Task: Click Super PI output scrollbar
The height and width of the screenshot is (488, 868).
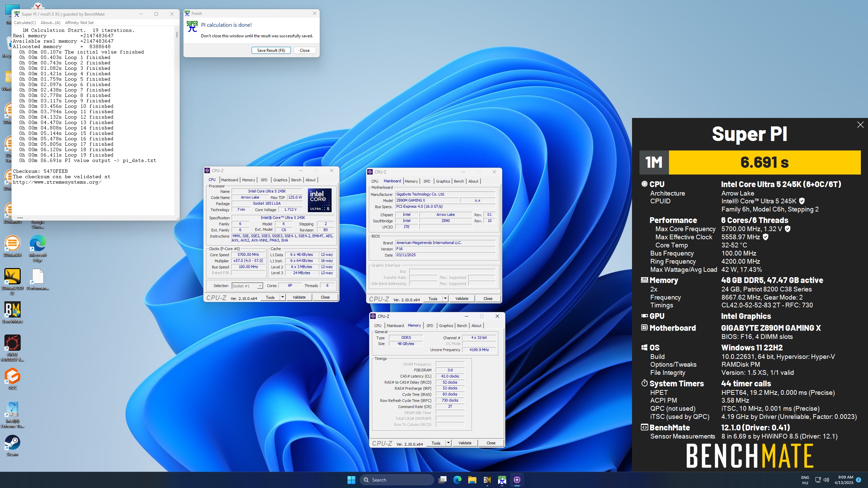Action: (x=177, y=35)
